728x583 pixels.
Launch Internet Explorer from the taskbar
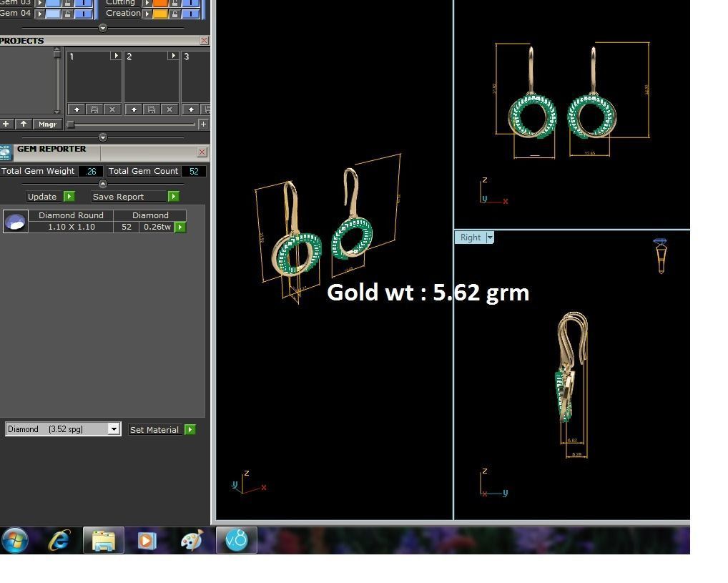59,540
